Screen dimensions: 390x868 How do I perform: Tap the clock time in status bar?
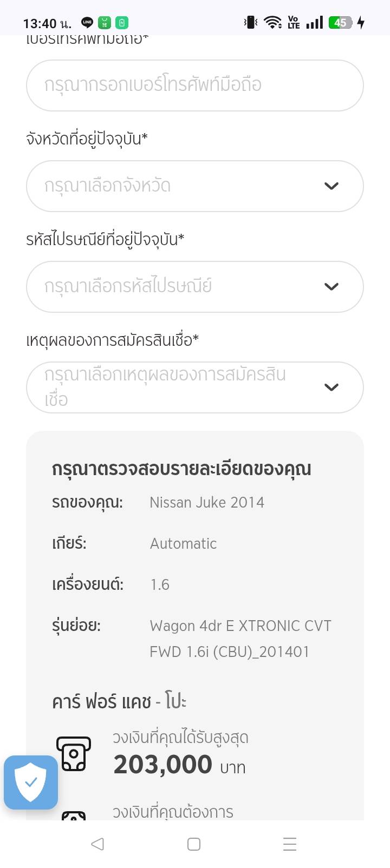point(47,23)
